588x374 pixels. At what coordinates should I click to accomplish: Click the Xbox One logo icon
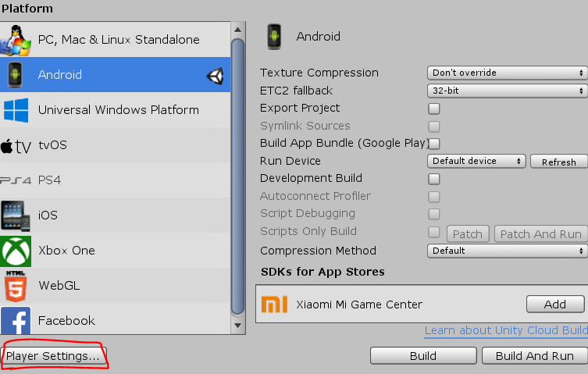click(x=16, y=251)
